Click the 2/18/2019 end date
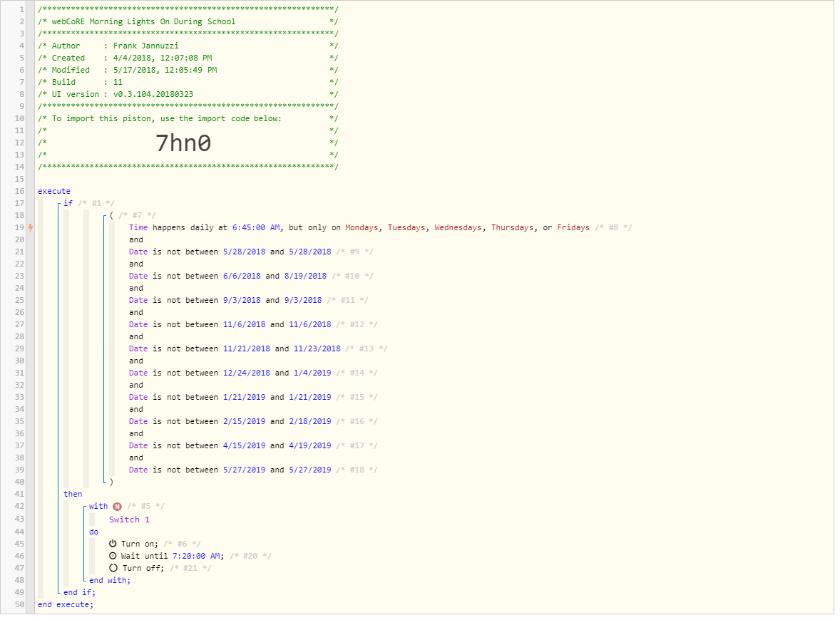 [x=310, y=423]
